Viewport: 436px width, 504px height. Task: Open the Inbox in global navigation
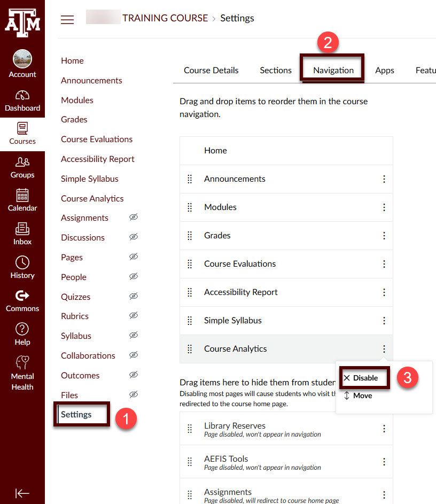click(x=22, y=234)
